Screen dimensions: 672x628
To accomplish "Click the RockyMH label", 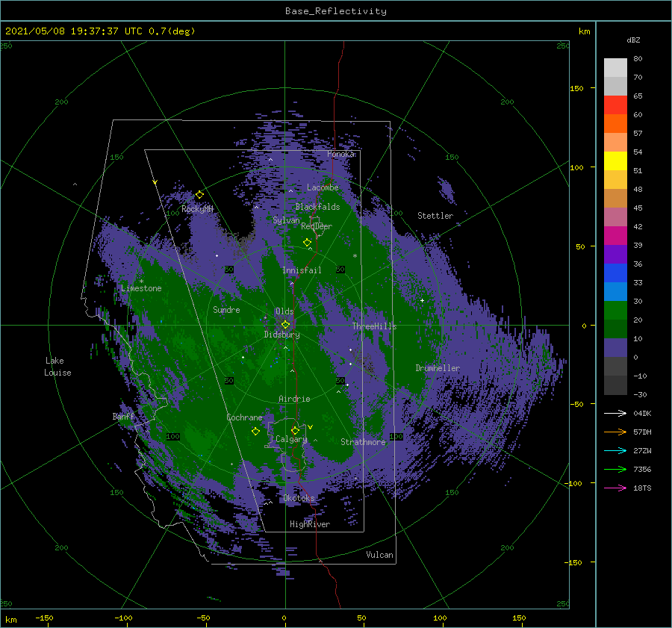I will (x=197, y=209).
